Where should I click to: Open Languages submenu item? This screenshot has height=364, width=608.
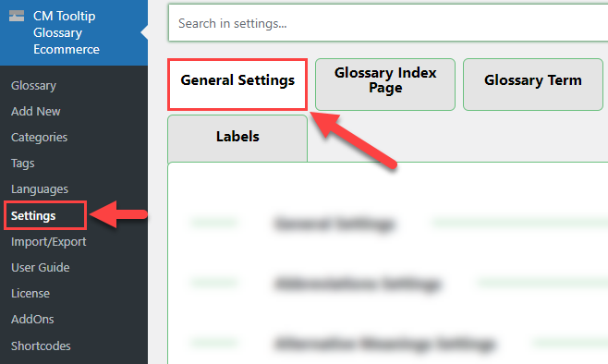pyautogui.click(x=40, y=189)
